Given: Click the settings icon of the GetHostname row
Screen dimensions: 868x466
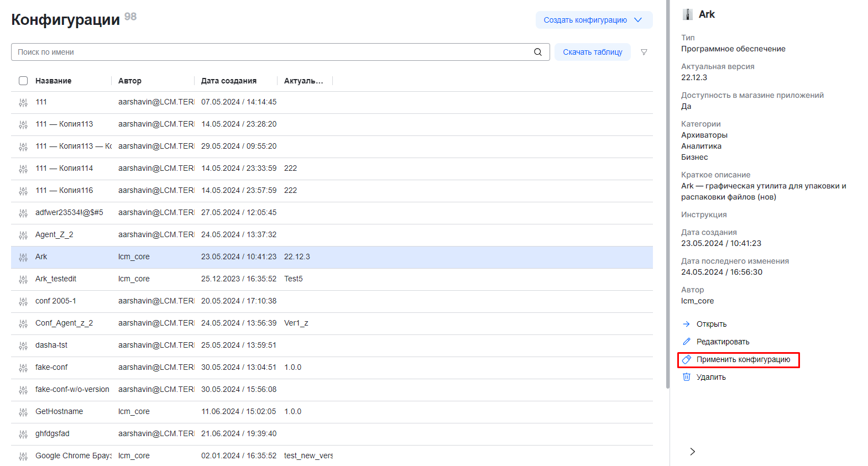Looking at the screenshot, I should coord(23,412).
